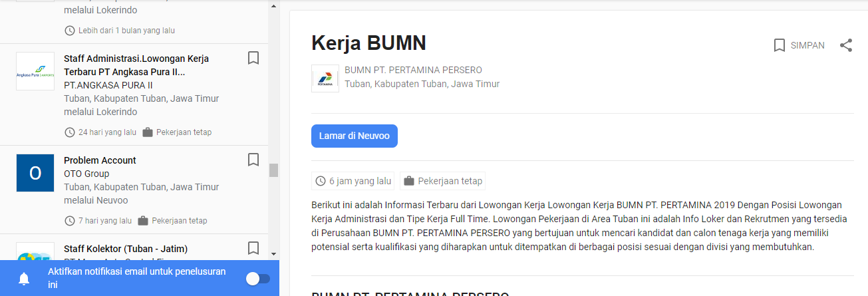Image resolution: width=868 pixels, height=296 pixels.
Task: Open the Problem Account job title
Action: (x=100, y=160)
